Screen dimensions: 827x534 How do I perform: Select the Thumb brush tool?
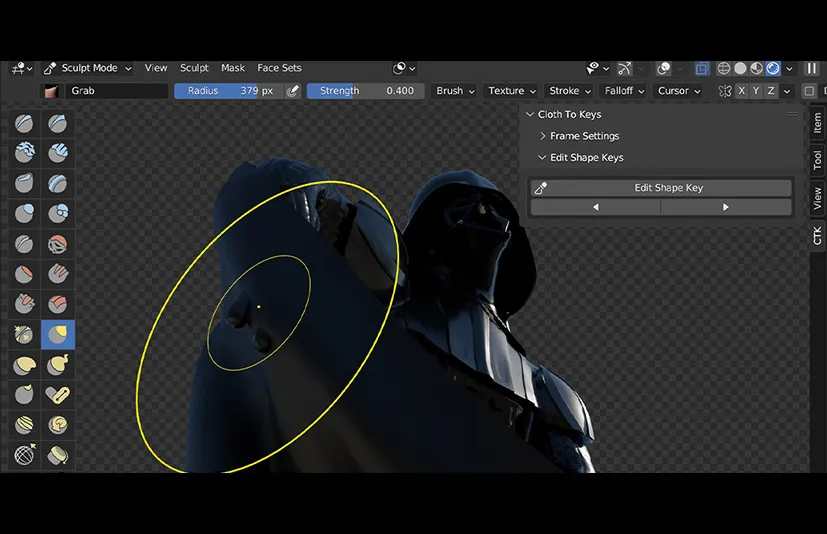coord(24,395)
